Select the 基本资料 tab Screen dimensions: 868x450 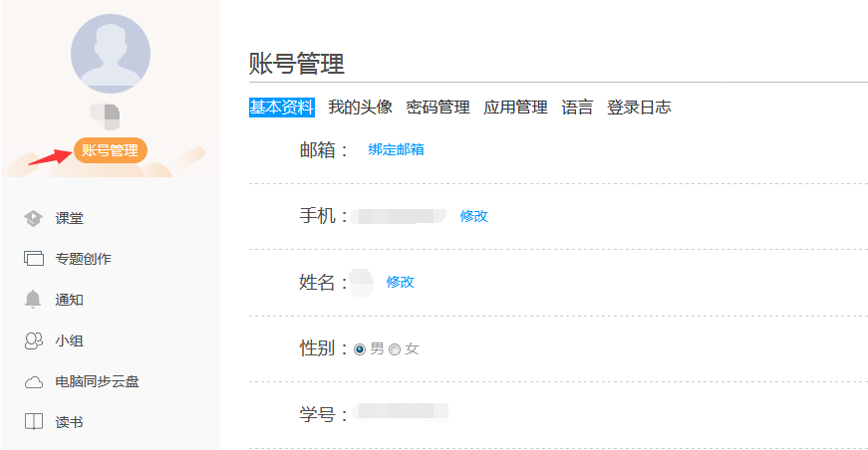pyautogui.click(x=282, y=108)
